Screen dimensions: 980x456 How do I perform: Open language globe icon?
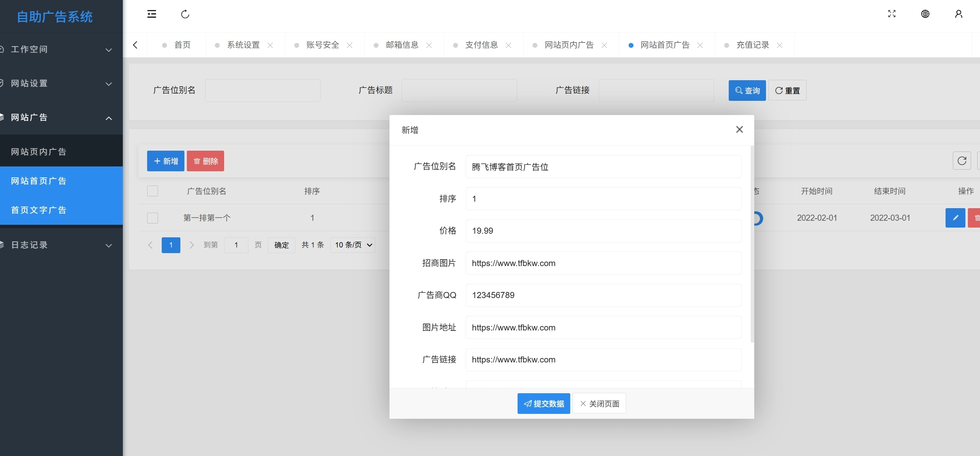tap(925, 14)
